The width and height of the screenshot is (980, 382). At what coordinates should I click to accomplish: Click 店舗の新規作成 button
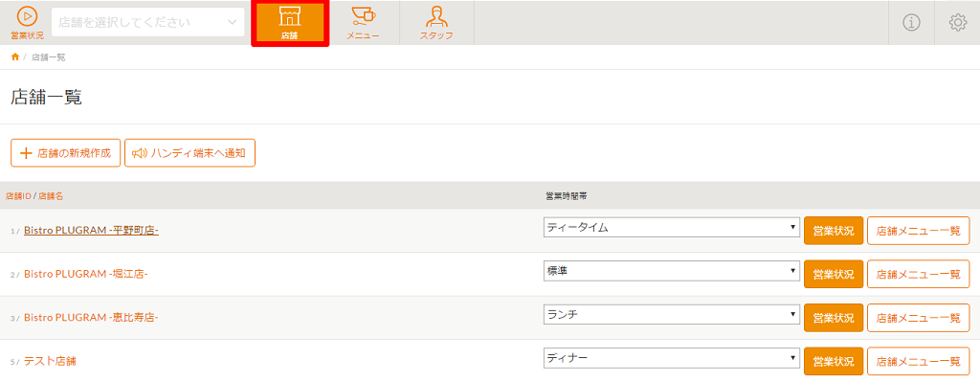[65, 152]
